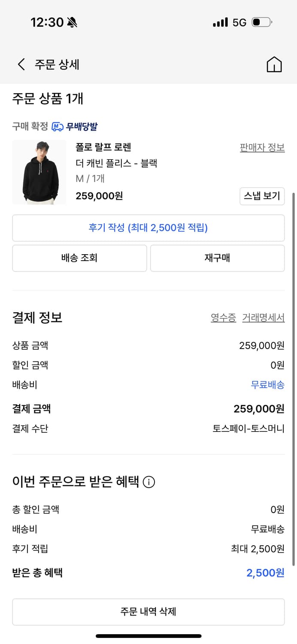Viewport: 297px width, 644px height.
Task: Go back using the left chevron arrow
Action: click(20, 64)
